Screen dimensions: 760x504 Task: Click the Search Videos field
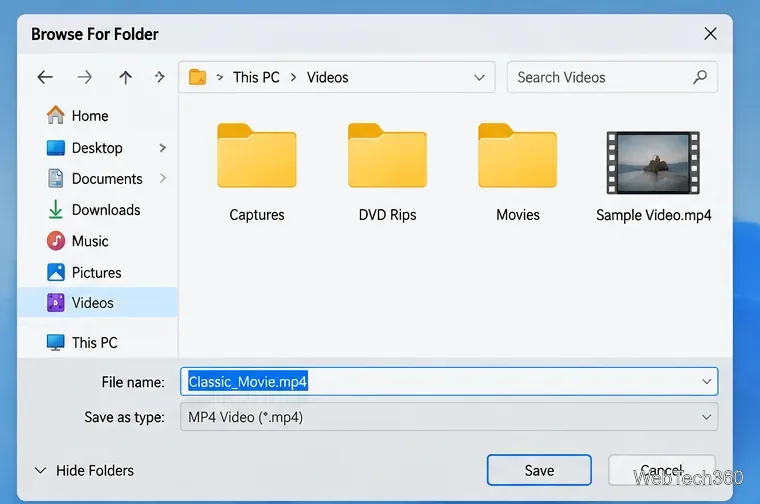pos(612,77)
